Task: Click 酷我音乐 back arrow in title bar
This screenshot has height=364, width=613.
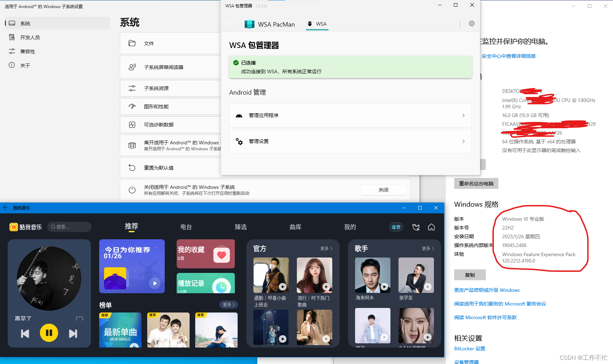Action: coord(6,208)
